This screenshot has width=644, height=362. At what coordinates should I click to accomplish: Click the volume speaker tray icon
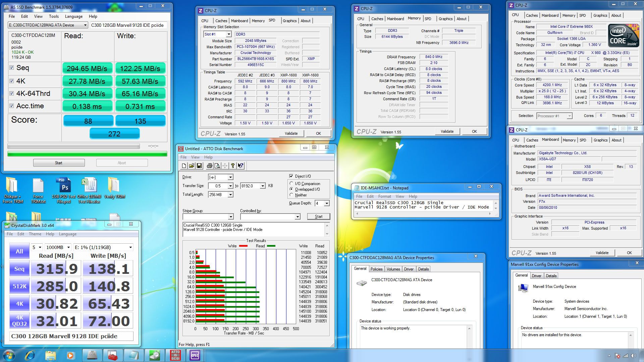point(633,356)
